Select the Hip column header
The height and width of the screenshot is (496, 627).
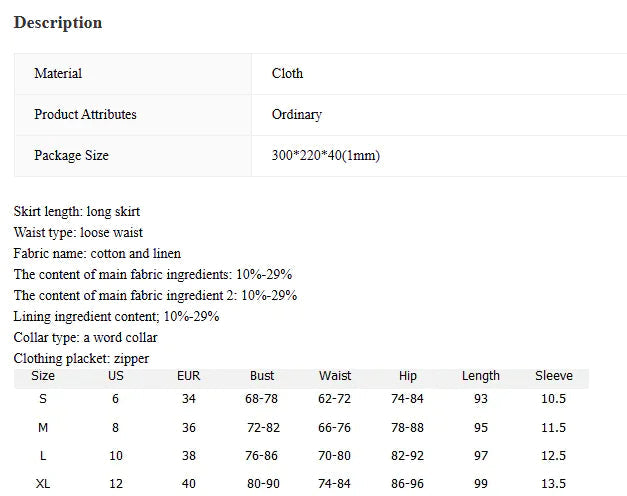(x=408, y=376)
